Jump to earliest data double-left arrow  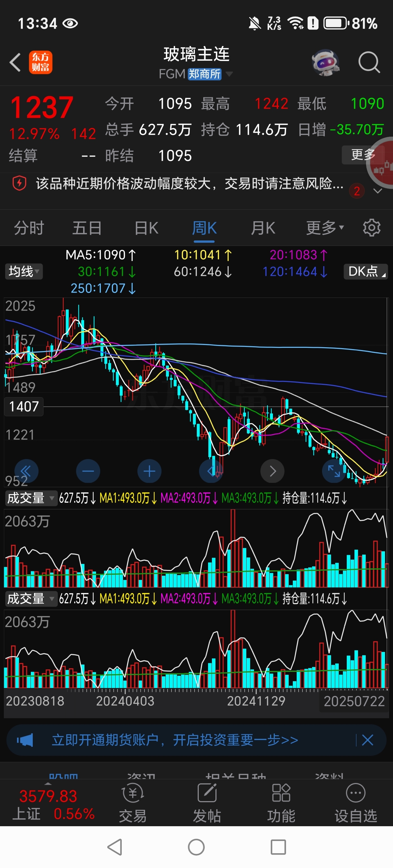(x=26, y=471)
